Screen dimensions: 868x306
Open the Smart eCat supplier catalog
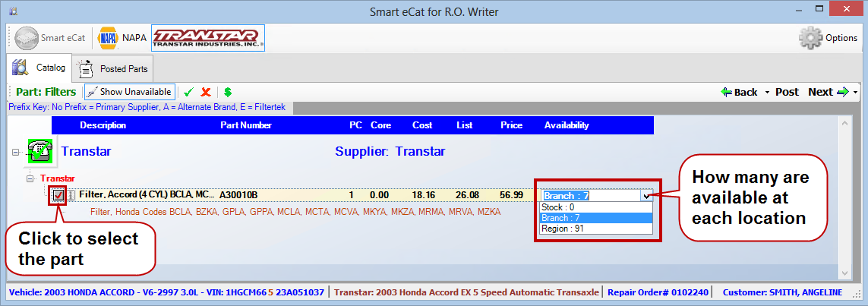tap(50, 37)
